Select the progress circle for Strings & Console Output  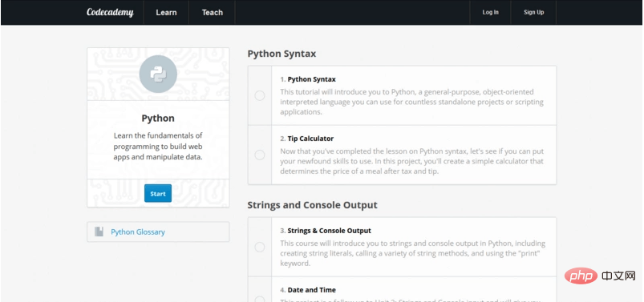click(260, 247)
